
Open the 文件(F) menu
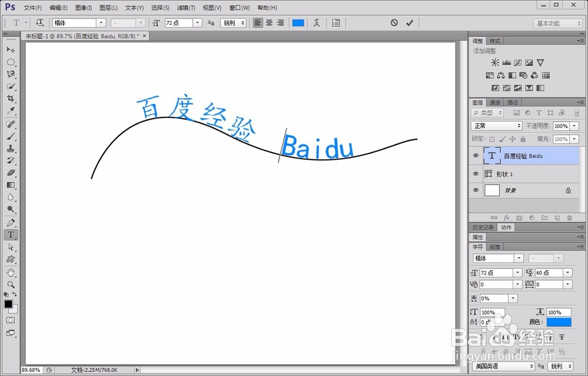pos(32,8)
